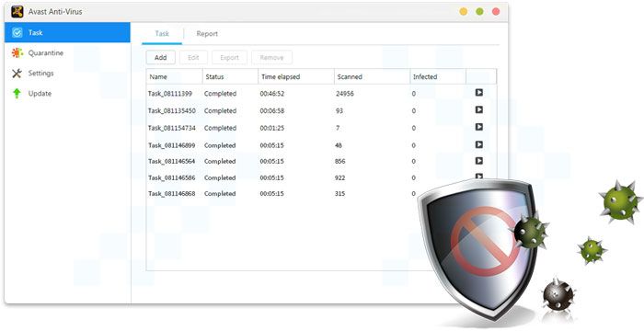Screen dimensions: 644x331
Task: Click the Add button
Action: tap(161, 58)
